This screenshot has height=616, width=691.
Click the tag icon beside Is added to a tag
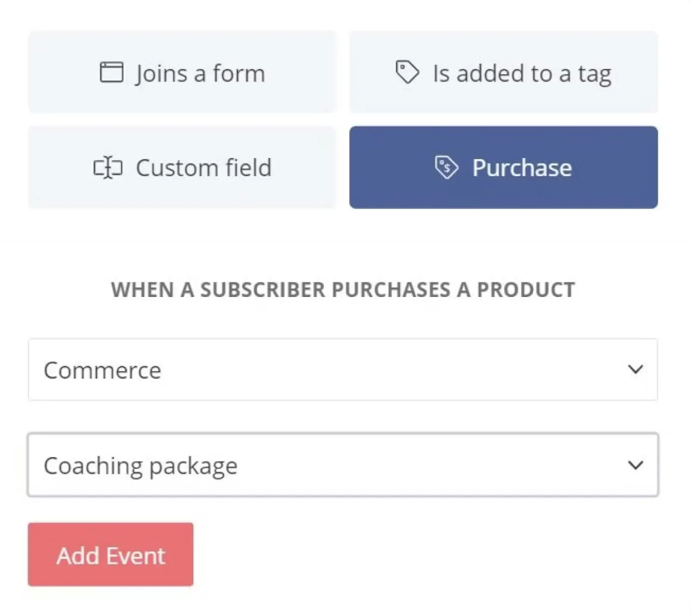coord(407,72)
